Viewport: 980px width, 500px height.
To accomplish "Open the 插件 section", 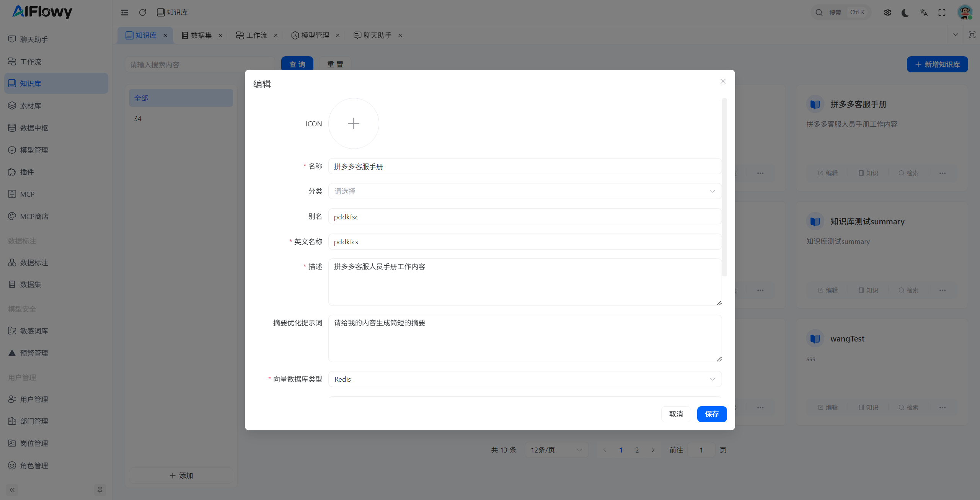I will 27,172.
